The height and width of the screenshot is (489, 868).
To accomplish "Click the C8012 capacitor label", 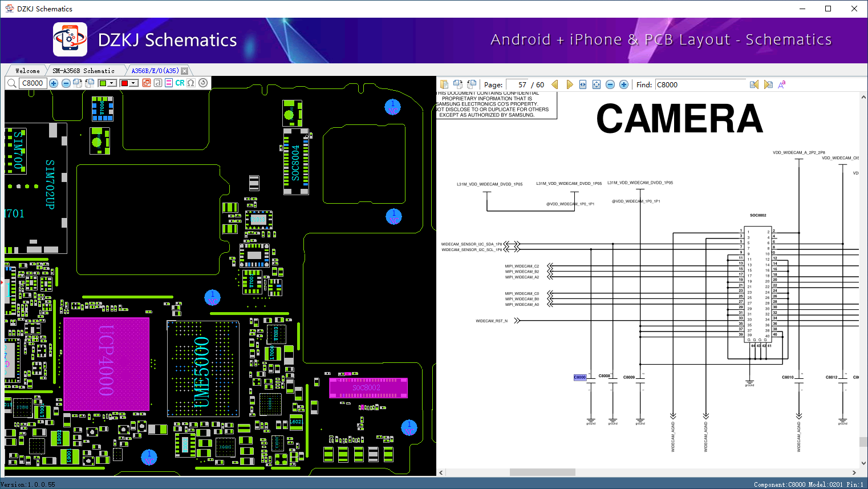I will coord(832,377).
